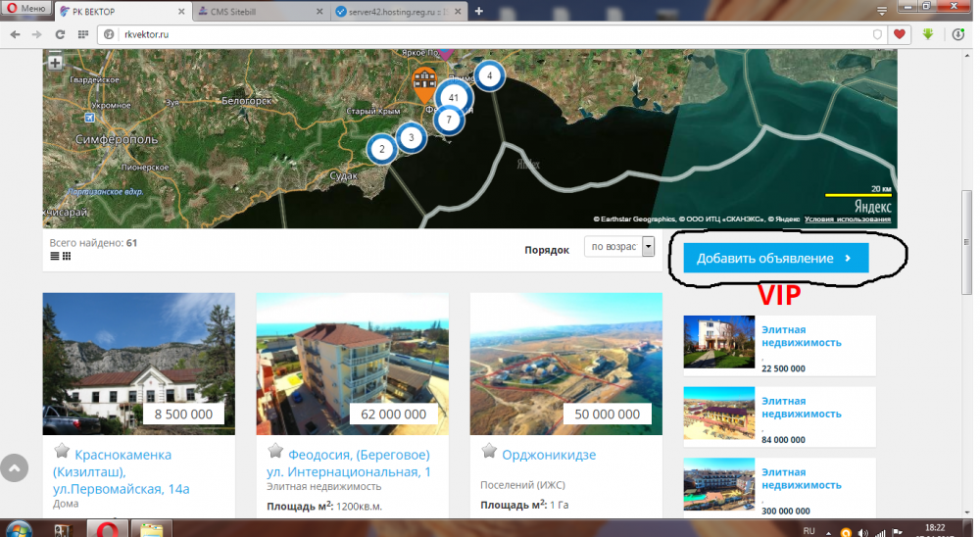Switch to the CMS Sitebill tab
This screenshot has width=980, height=537.
260,11
